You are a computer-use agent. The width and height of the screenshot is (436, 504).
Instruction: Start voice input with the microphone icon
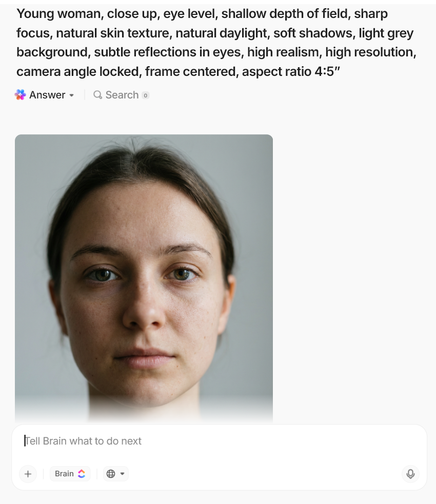410,474
